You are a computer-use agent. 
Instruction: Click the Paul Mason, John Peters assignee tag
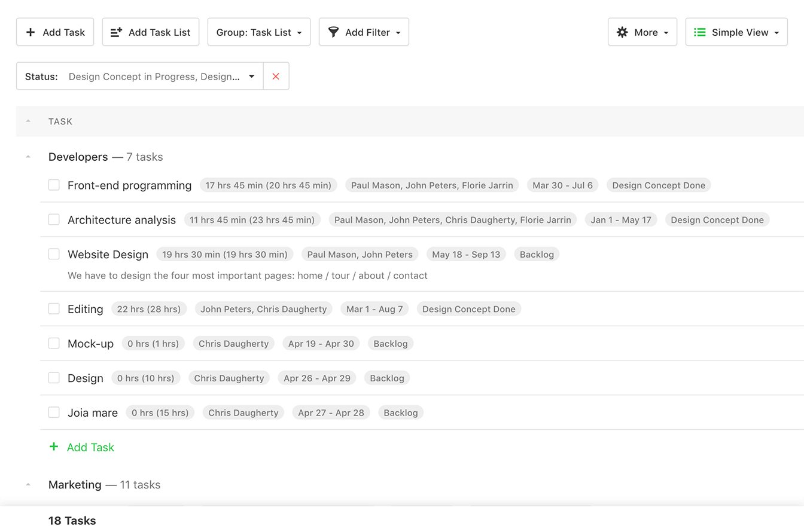coord(360,255)
